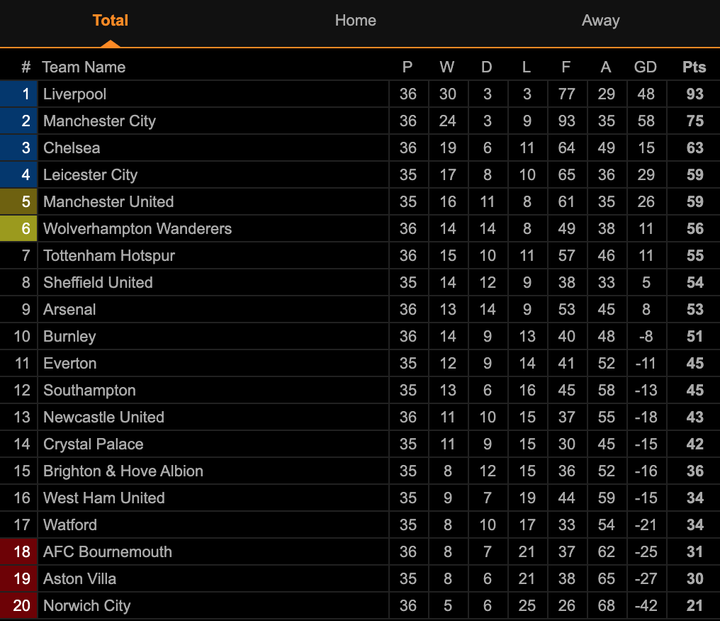Select the Total standings tab
This screenshot has height=621, width=720.
pos(110,20)
